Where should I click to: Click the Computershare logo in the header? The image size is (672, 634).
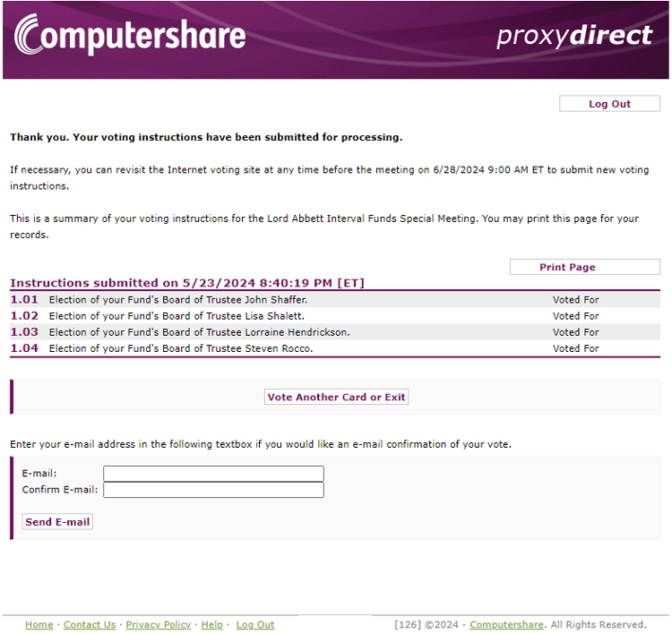(x=130, y=36)
